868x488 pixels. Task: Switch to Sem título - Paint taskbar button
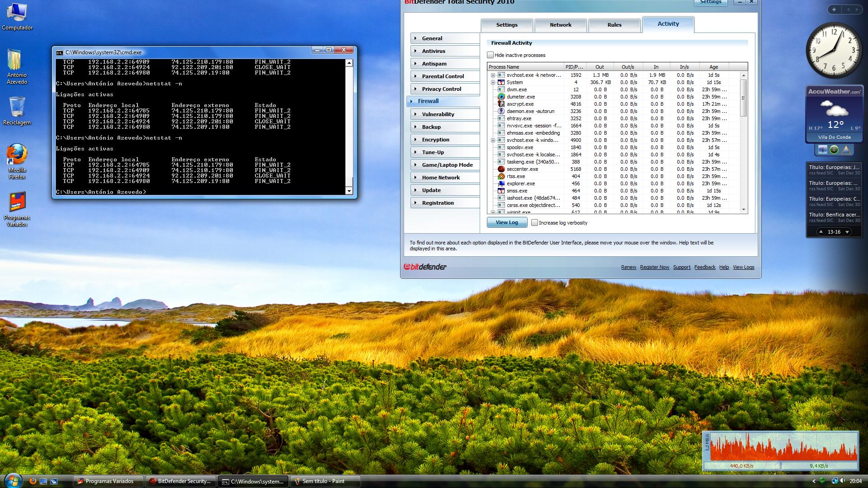[325, 481]
